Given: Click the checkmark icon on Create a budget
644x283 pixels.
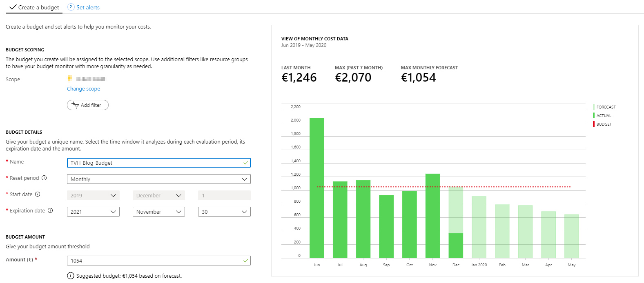Looking at the screenshot, I should click(x=13, y=7).
